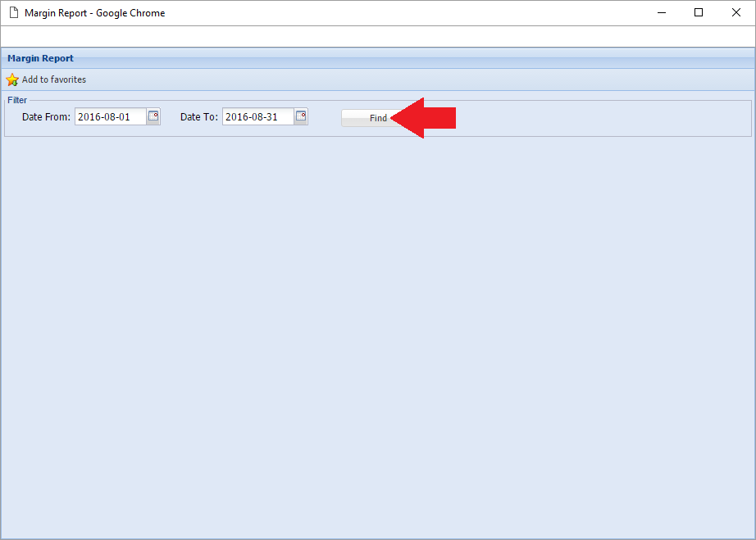756x540 pixels.
Task: Click the Date From label
Action: [x=46, y=117]
